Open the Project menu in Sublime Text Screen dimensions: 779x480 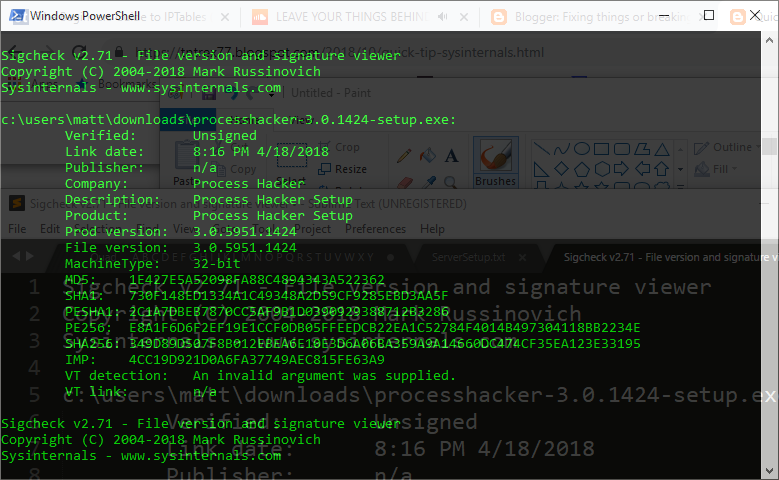point(312,229)
